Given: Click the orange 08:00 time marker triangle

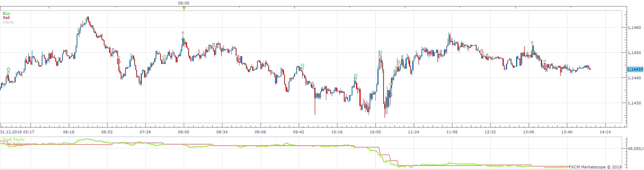Looking at the screenshot, I should [x=184, y=8].
